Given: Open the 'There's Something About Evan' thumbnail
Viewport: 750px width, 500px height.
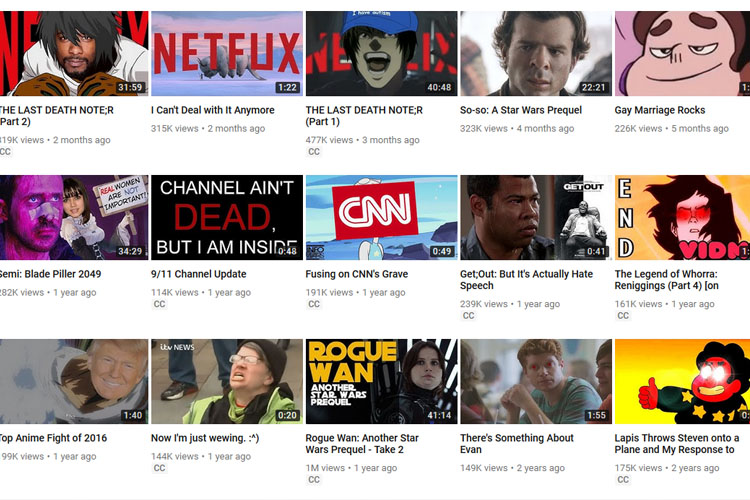Looking at the screenshot, I should [x=536, y=381].
